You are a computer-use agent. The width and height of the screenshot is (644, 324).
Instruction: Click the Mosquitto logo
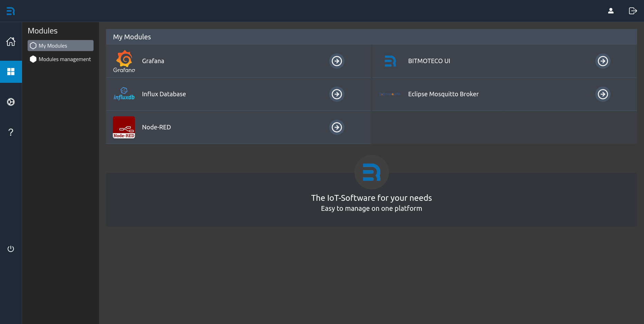[390, 94]
